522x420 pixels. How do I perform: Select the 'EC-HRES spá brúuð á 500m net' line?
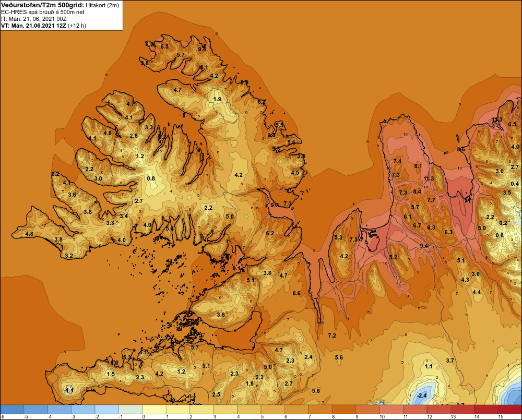point(43,13)
